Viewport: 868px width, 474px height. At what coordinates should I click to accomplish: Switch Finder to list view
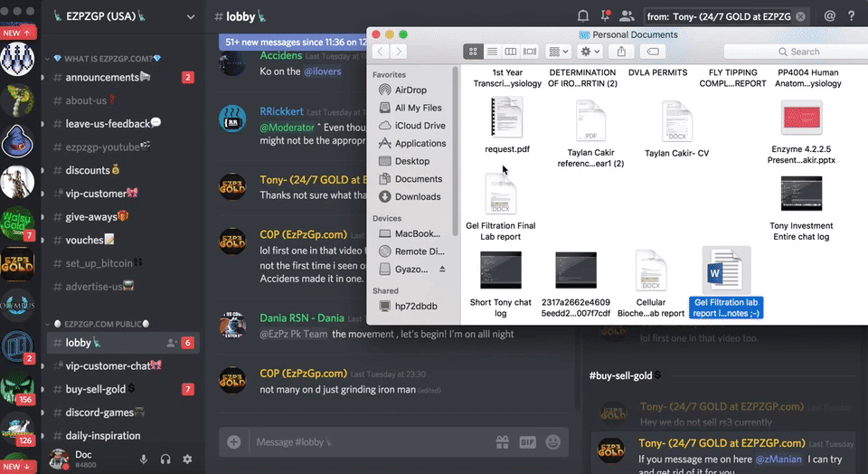(x=492, y=52)
